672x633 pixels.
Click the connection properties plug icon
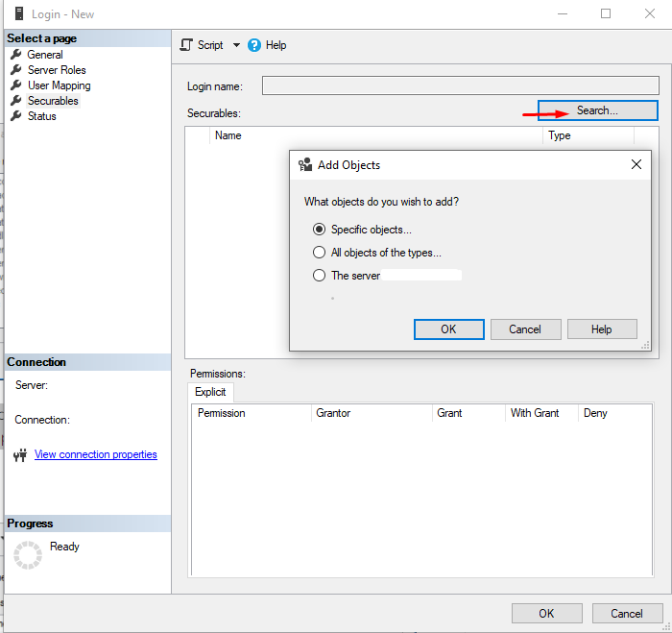coord(20,454)
